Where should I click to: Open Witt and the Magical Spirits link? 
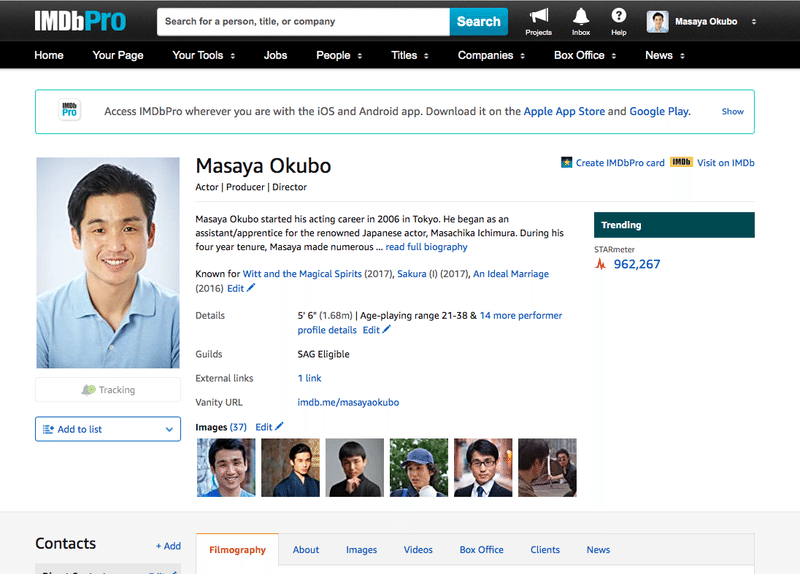302,273
